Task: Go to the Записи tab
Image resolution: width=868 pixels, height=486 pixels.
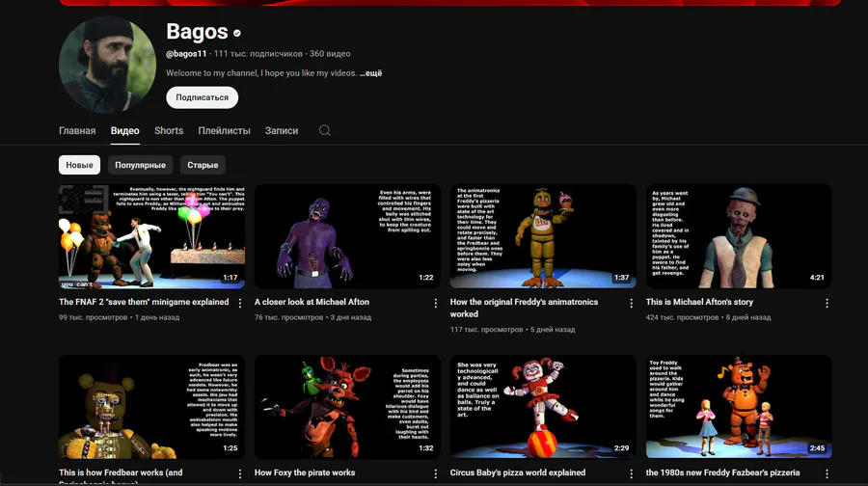Action: (282, 130)
